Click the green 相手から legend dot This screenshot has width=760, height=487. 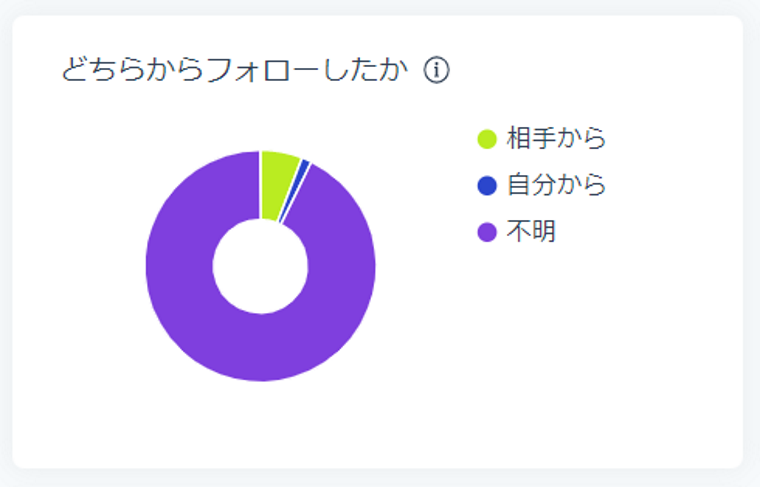pyautogui.click(x=487, y=139)
